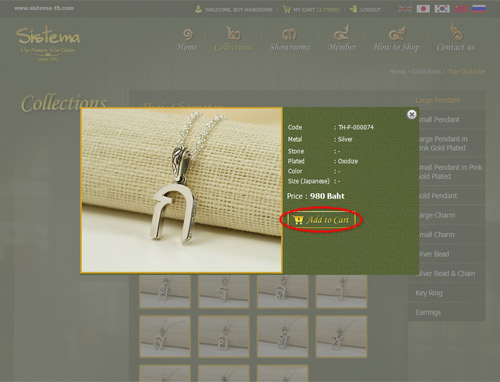Open My Cart from the top bar
The height and width of the screenshot is (382, 500).
pyautogui.click(x=311, y=10)
